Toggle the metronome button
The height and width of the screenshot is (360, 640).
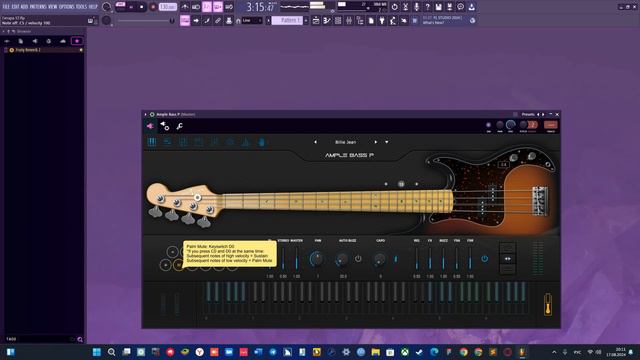(185, 7)
